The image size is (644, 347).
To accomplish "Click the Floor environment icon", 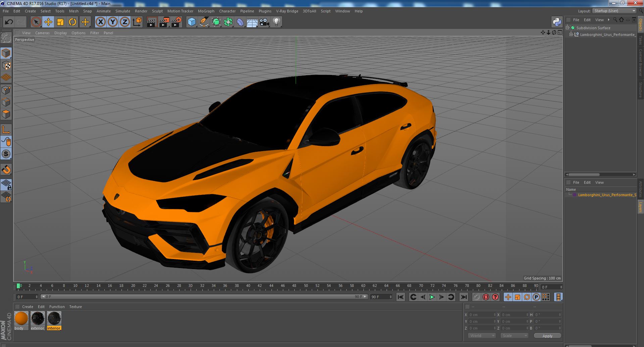I will pyautogui.click(x=252, y=22).
